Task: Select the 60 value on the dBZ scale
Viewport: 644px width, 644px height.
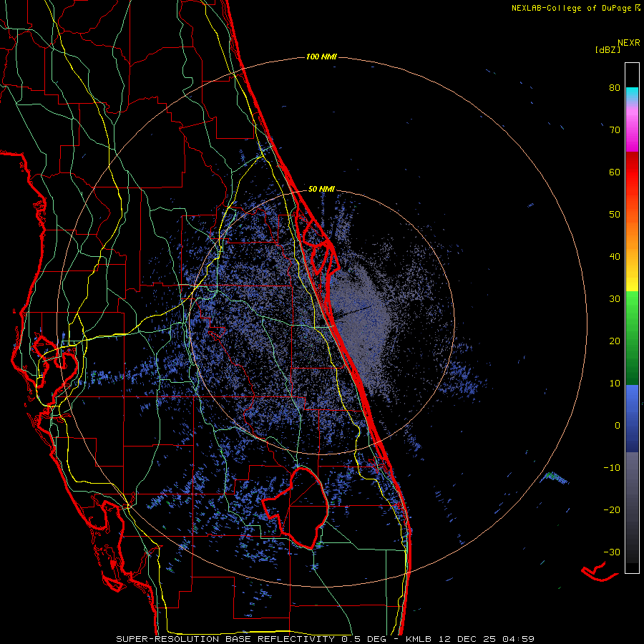Action: pyautogui.click(x=615, y=172)
